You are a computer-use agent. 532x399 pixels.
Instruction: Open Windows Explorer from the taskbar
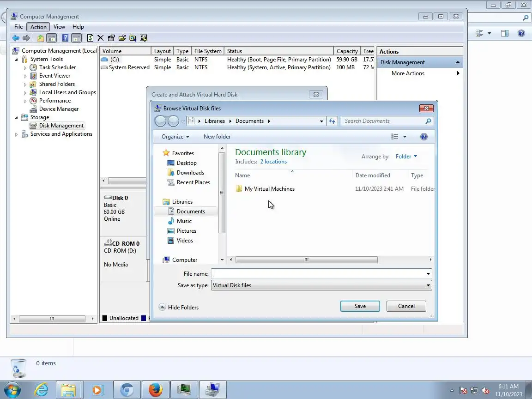tap(68, 390)
